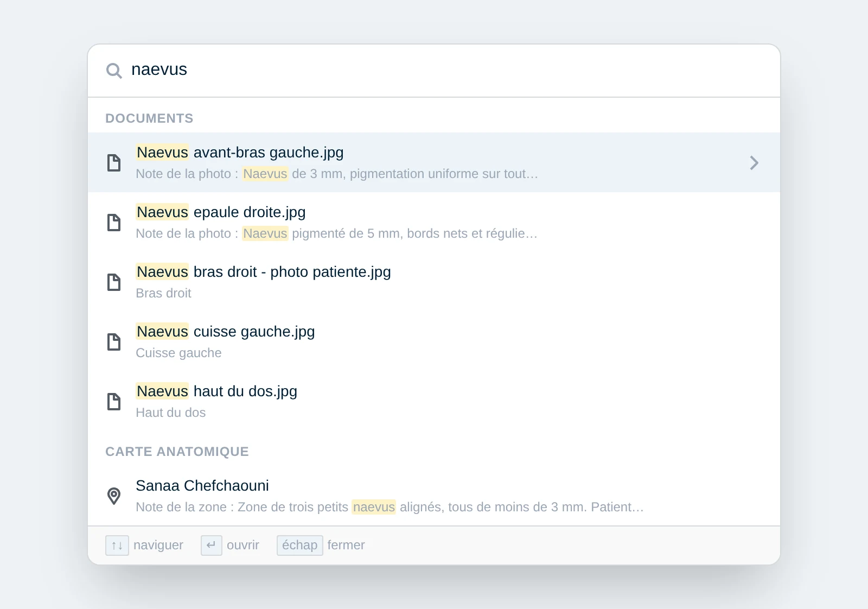Open Naevus haut du dos.jpg result
868x609 pixels.
[434, 401]
